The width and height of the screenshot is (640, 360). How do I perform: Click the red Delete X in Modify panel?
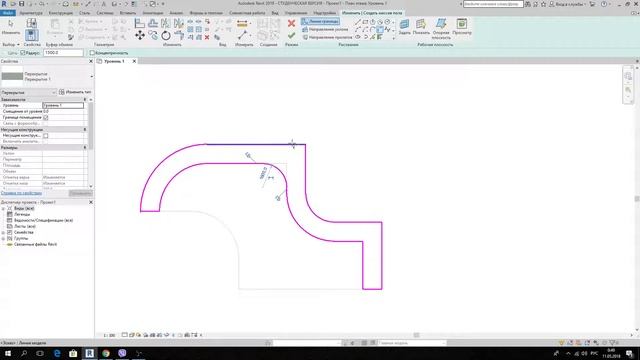207,37
